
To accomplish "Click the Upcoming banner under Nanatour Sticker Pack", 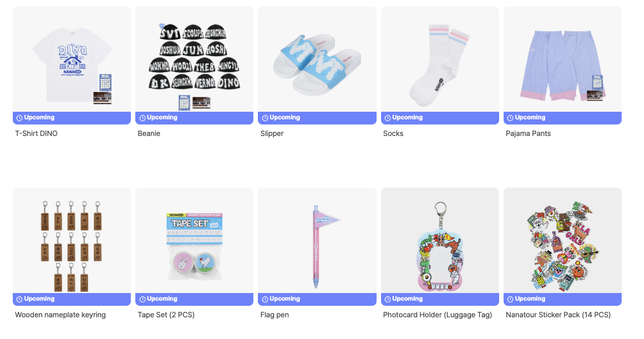I will click(x=562, y=299).
